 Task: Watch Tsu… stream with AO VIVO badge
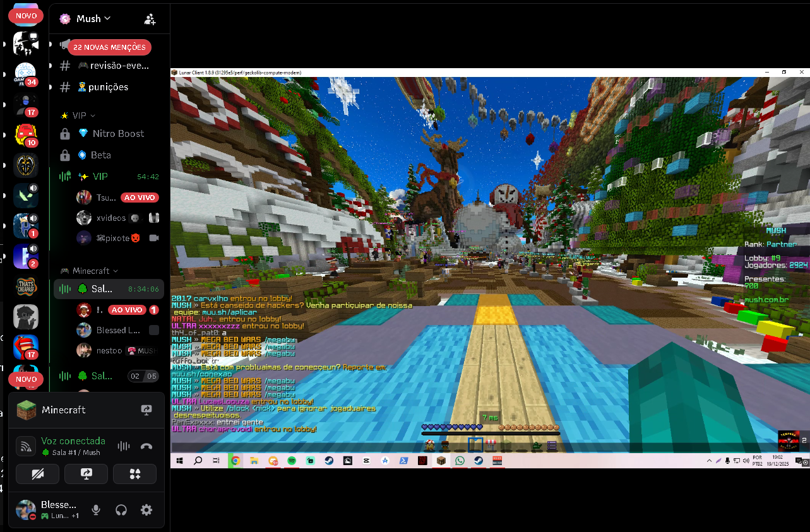117,198
